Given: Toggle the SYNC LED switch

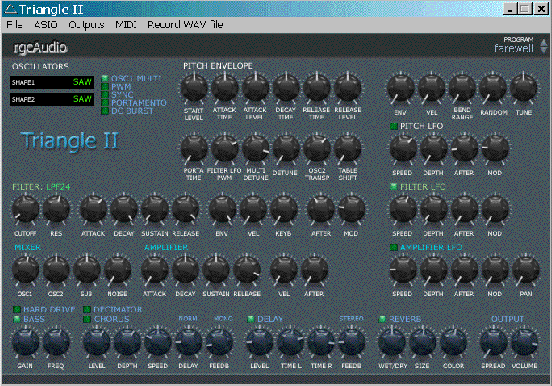Looking at the screenshot, I should (x=105, y=94).
